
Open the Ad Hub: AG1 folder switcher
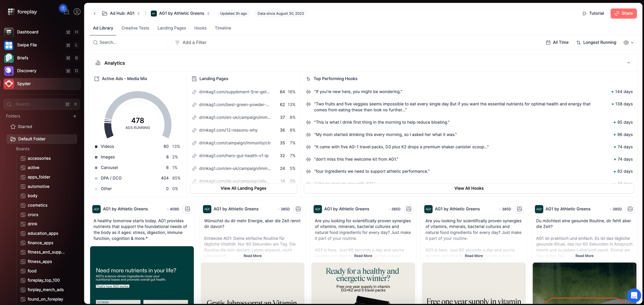121,14
